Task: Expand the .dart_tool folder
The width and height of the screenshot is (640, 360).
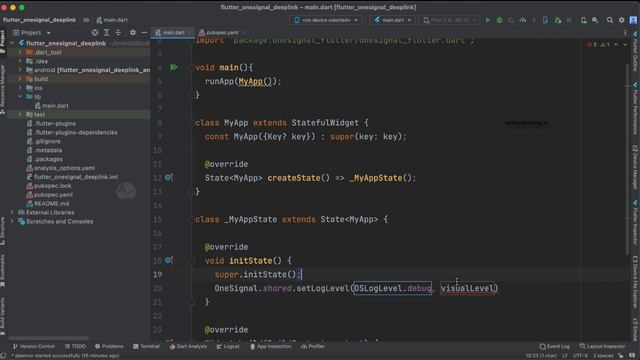Action: point(20,52)
